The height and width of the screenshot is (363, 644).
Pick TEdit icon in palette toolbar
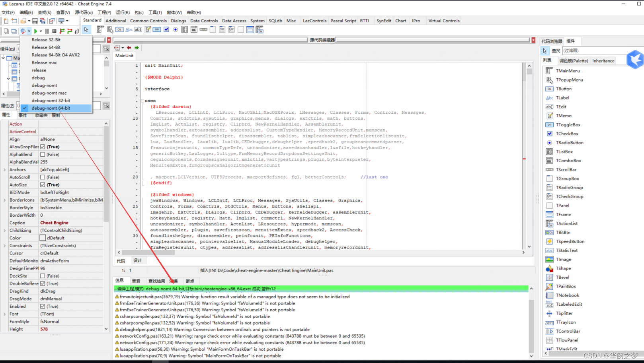138,29
